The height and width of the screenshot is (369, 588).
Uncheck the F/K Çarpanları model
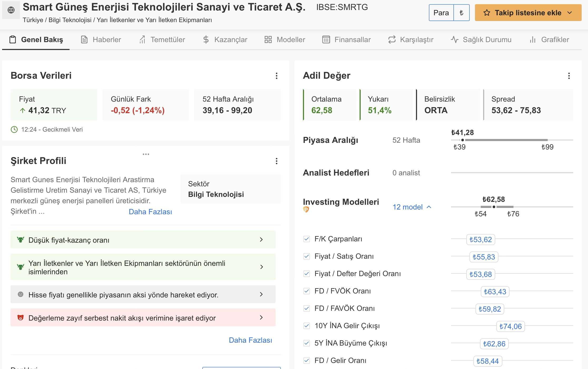(x=306, y=239)
